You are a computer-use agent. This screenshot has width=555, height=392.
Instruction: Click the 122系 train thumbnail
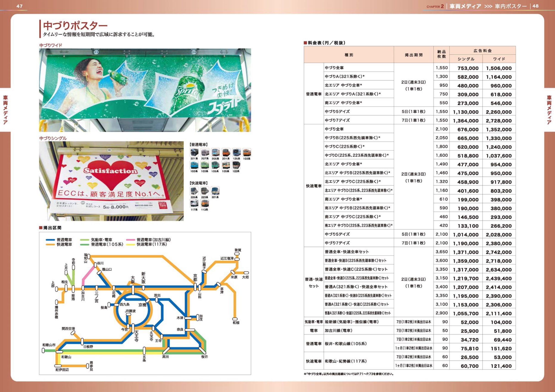pyautogui.click(x=236, y=165)
